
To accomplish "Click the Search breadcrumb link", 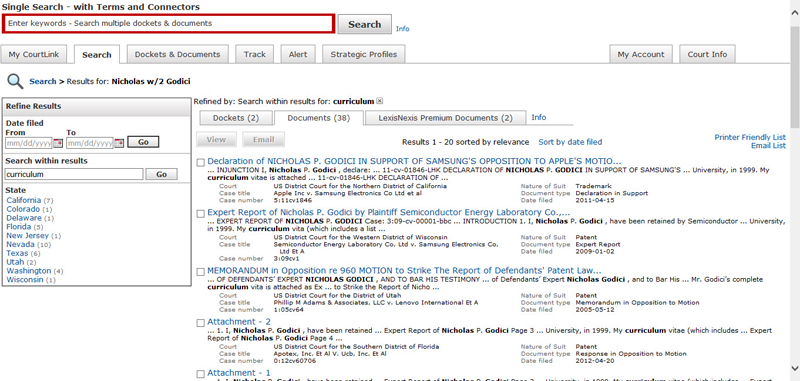I will [43, 81].
